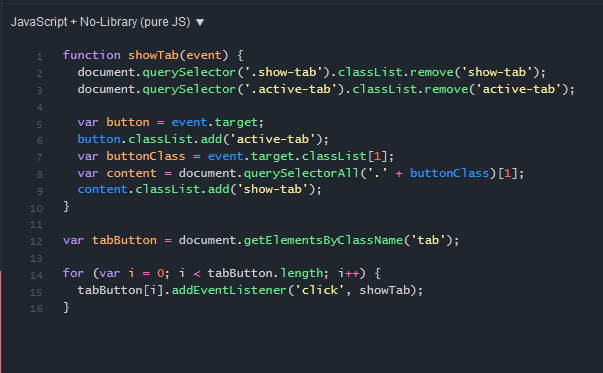Click line number 16 in gutter
Image resolution: width=603 pixels, height=373 pixels.
[36, 308]
